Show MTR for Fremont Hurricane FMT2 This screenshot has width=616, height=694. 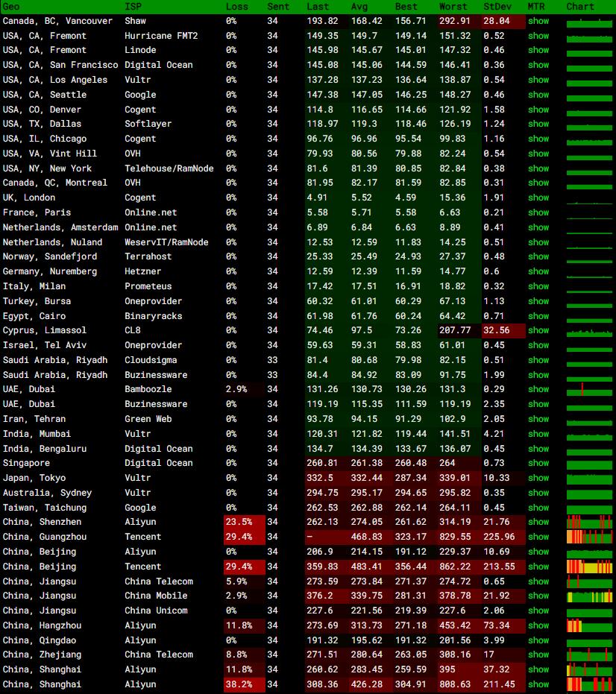point(538,36)
